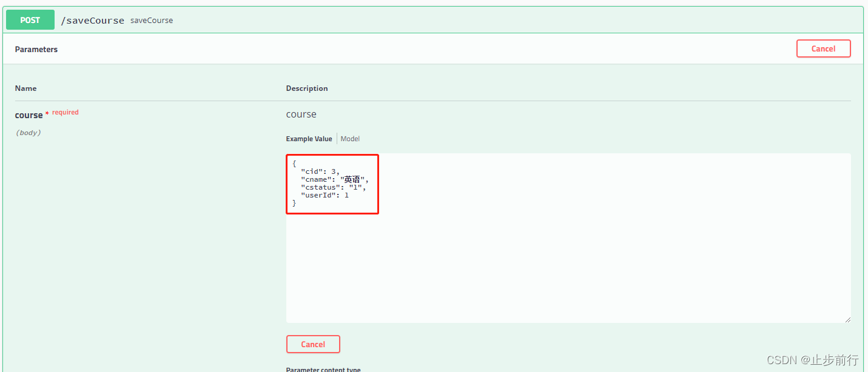Image resolution: width=868 pixels, height=372 pixels.
Task: Click the textarea resize grip corner
Action: click(847, 319)
